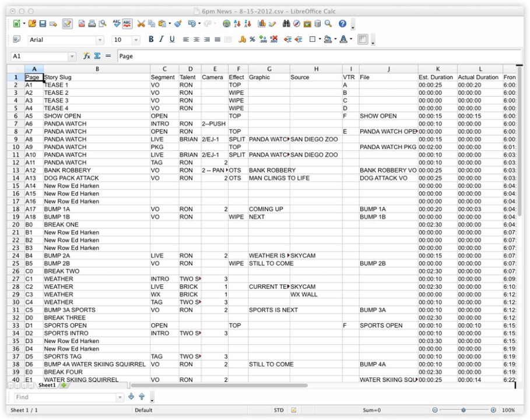Viewport: 530px width, 420px height.
Task: Toggle italic formatting
Action: click(x=162, y=40)
